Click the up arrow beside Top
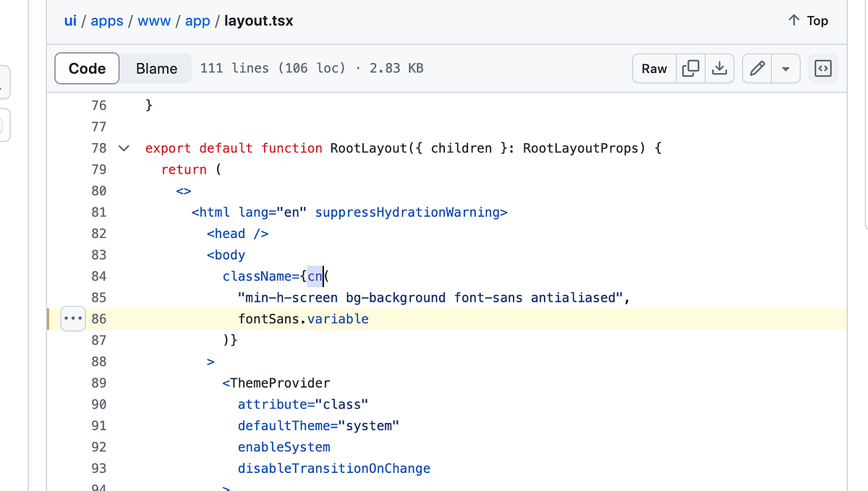The height and width of the screenshot is (491, 868). 793,20
